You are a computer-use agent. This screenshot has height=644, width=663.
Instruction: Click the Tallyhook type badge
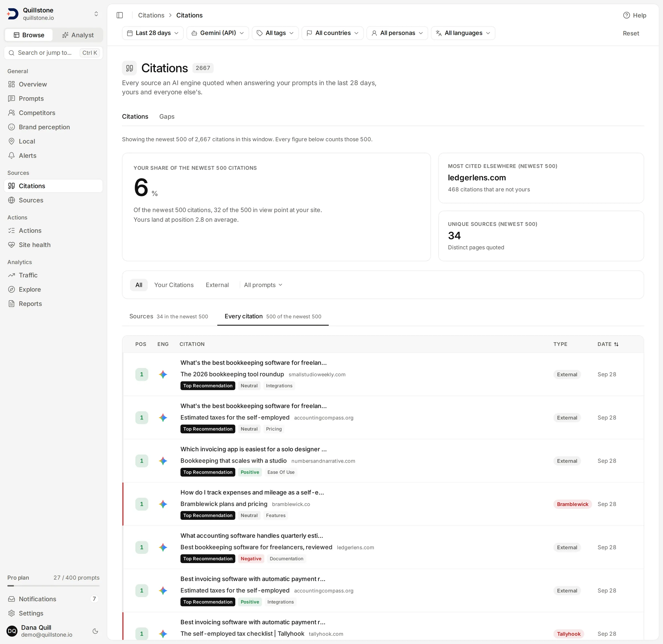[569, 634]
